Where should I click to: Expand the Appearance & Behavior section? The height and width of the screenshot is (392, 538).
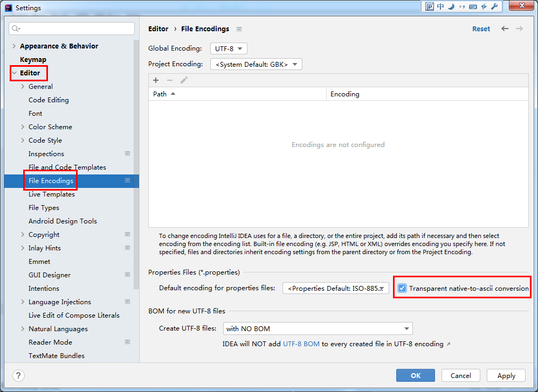point(14,46)
